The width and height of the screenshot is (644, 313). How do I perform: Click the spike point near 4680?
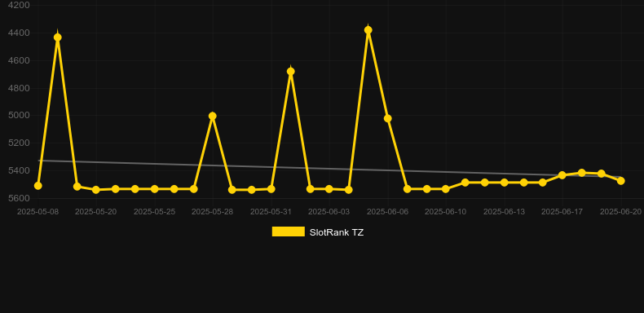[290, 72]
